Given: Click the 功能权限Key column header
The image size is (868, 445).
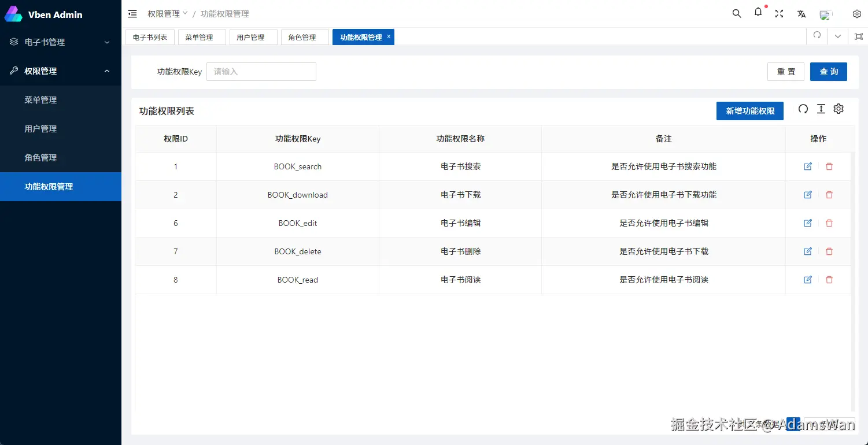Looking at the screenshot, I should 298,139.
